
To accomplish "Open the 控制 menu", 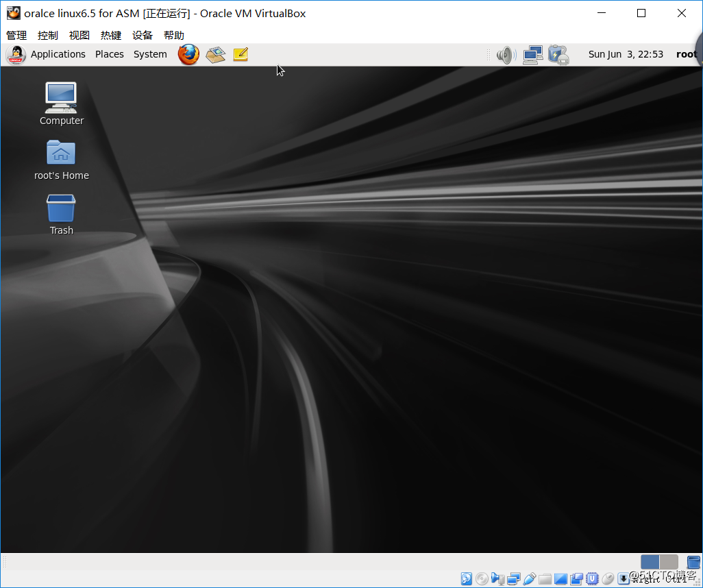I will [48, 35].
